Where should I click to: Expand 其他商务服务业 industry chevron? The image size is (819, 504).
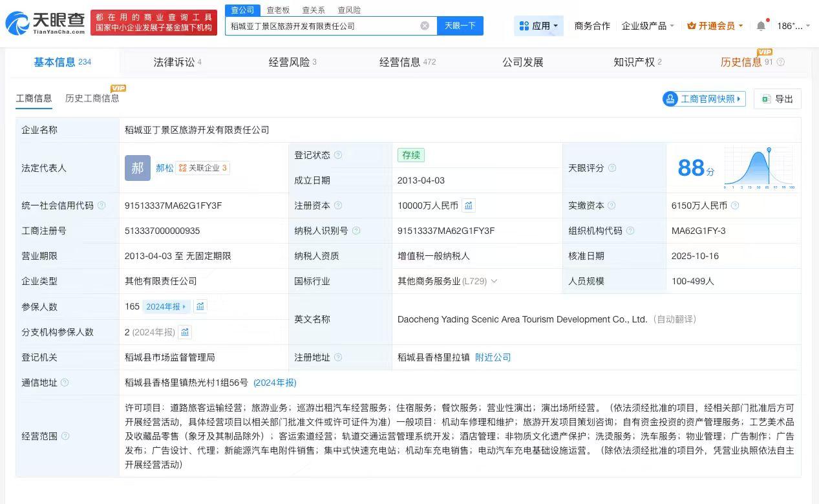pos(495,281)
